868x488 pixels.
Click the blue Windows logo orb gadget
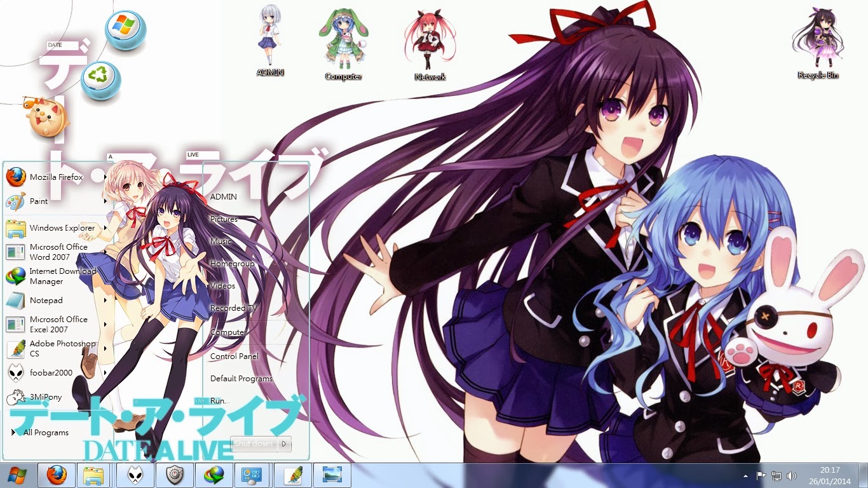(x=126, y=30)
